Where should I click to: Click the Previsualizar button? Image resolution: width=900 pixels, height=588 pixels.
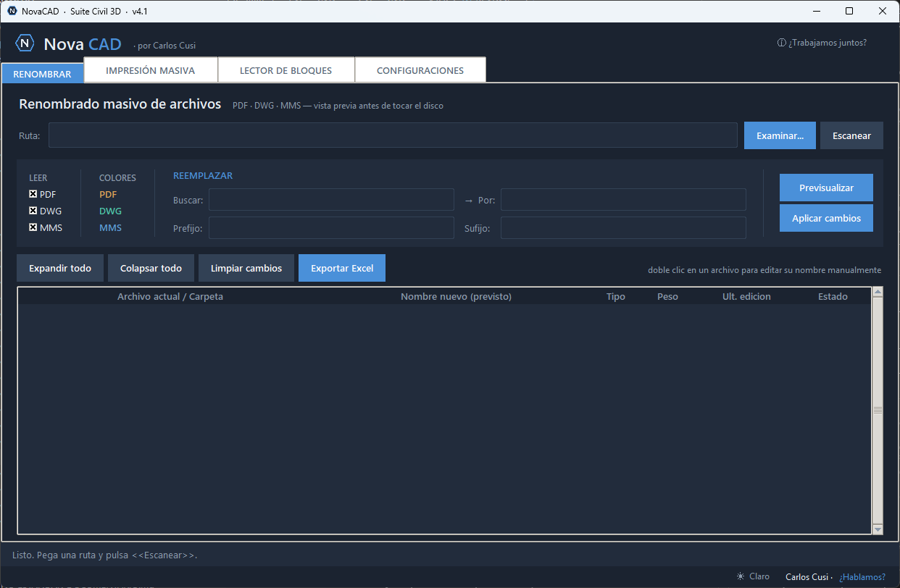tap(826, 188)
